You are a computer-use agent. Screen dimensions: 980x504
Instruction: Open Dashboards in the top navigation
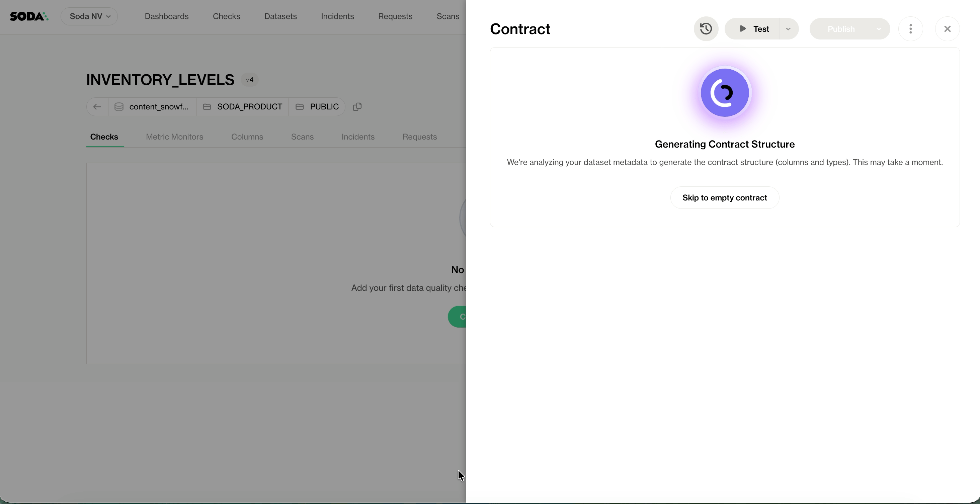coord(167,16)
